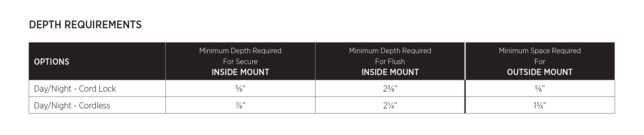Click bold INSIDE MOUNT under For Secure

(240, 72)
